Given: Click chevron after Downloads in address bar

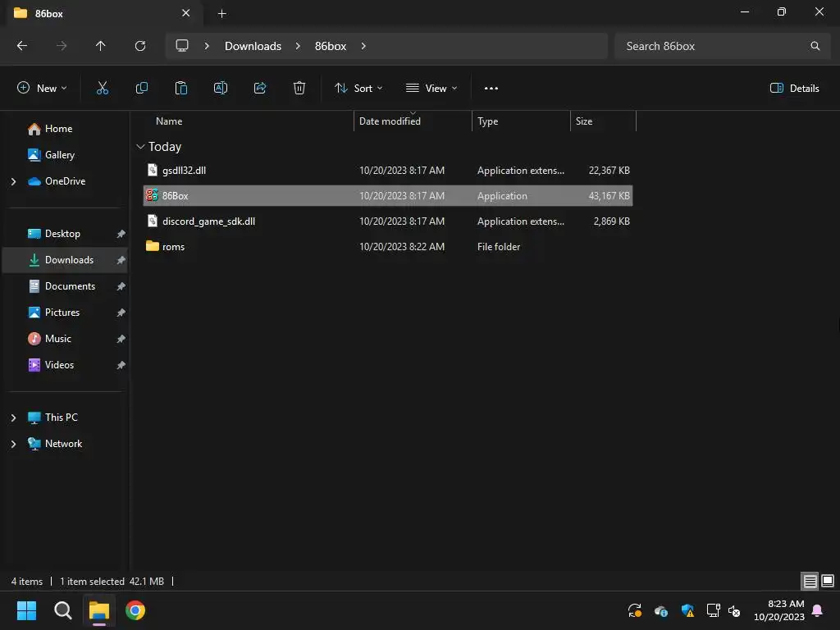Looking at the screenshot, I should [298, 46].
